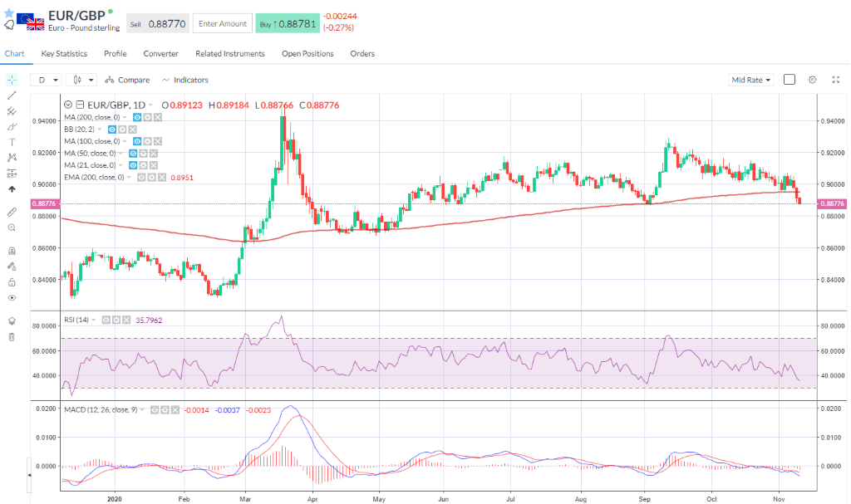Expand the EMA (200, close, 0) dropdown arrow

pos(129,178)
